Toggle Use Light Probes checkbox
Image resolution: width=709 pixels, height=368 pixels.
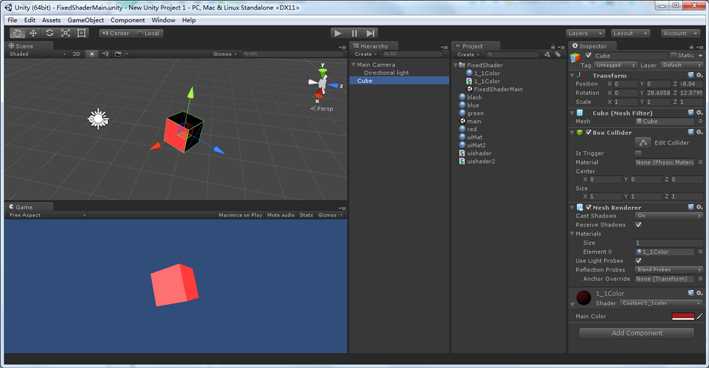coord(638,261)
